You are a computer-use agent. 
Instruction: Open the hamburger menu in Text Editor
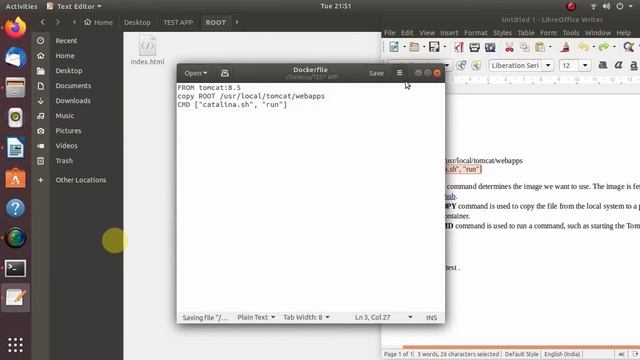399,73
